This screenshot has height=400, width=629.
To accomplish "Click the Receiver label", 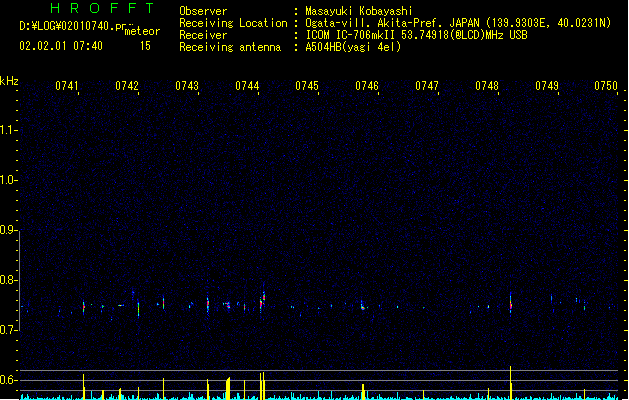I will [203, 35].
